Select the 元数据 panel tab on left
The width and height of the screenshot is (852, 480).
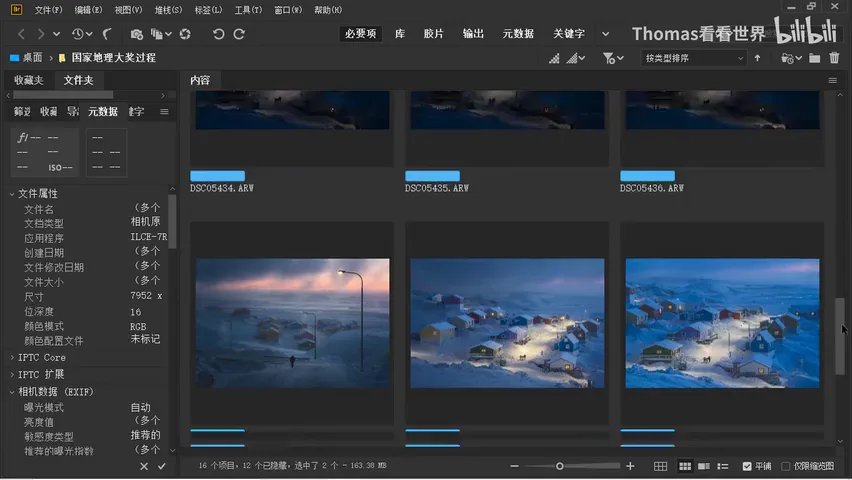103,111
